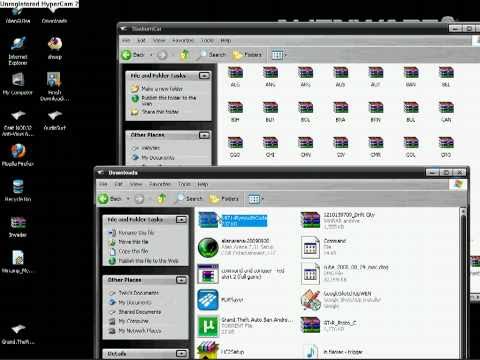Click Forward arrow in Downloads toolbar
480x360 pixels.
coord(139,199)
